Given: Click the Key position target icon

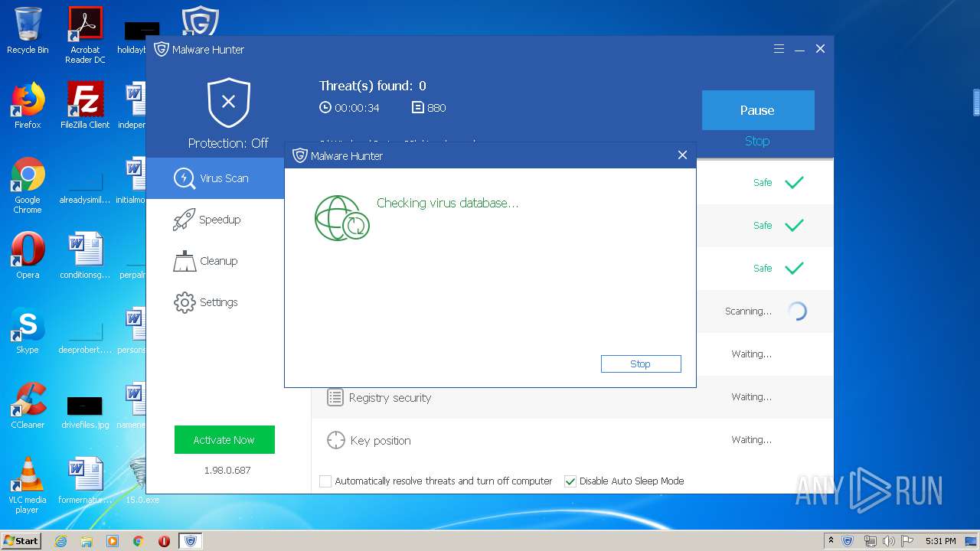Looking at the screenshot, I should point(336,440).
